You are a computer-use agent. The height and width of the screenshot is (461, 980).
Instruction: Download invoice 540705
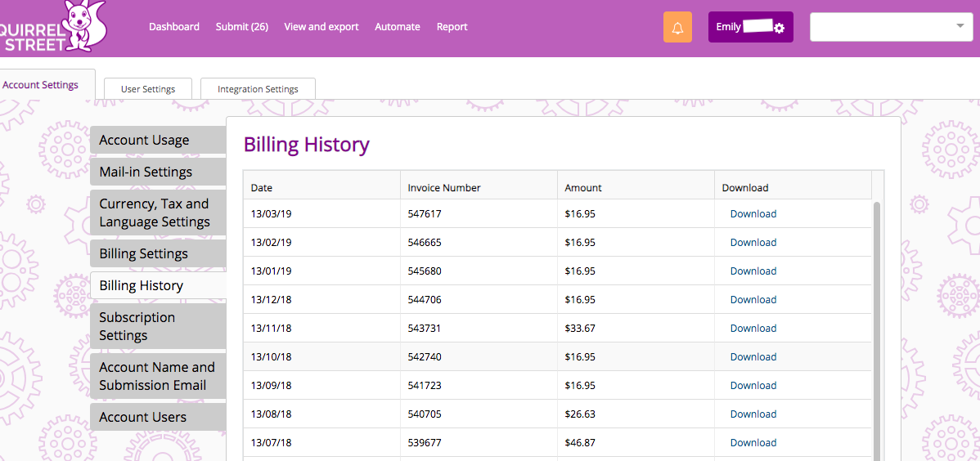pyautogui.click(x=753, y=414)
